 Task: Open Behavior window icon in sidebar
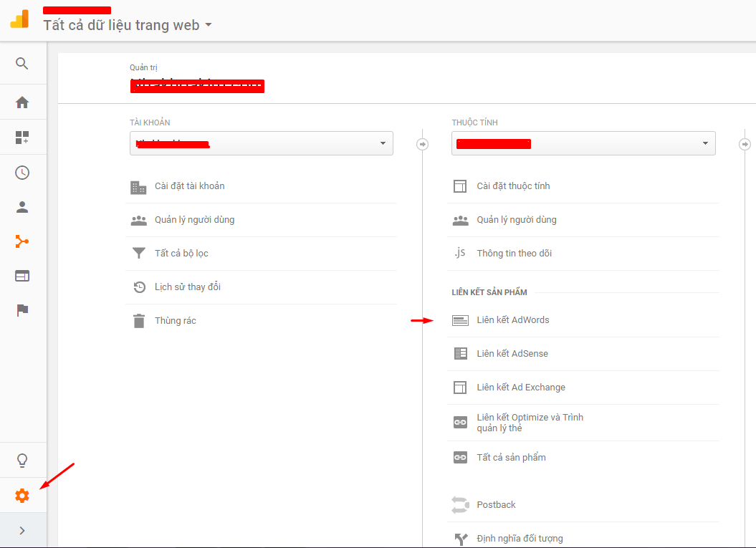click(x=22, y=276)
